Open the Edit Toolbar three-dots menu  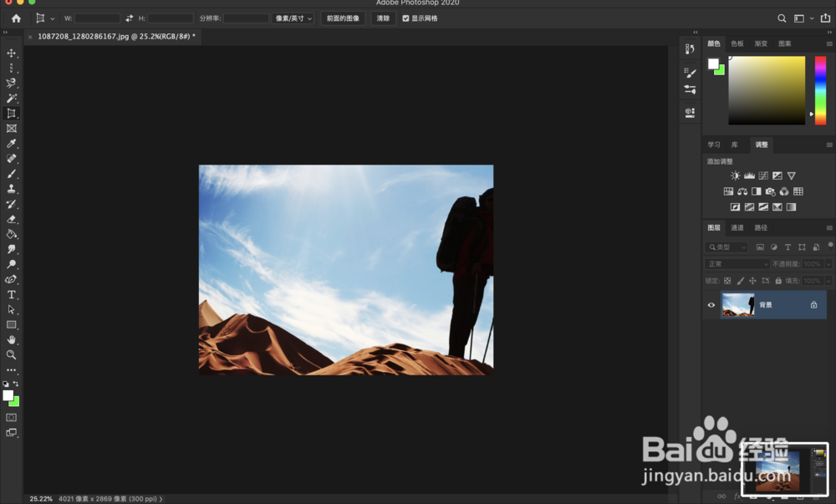11,369
